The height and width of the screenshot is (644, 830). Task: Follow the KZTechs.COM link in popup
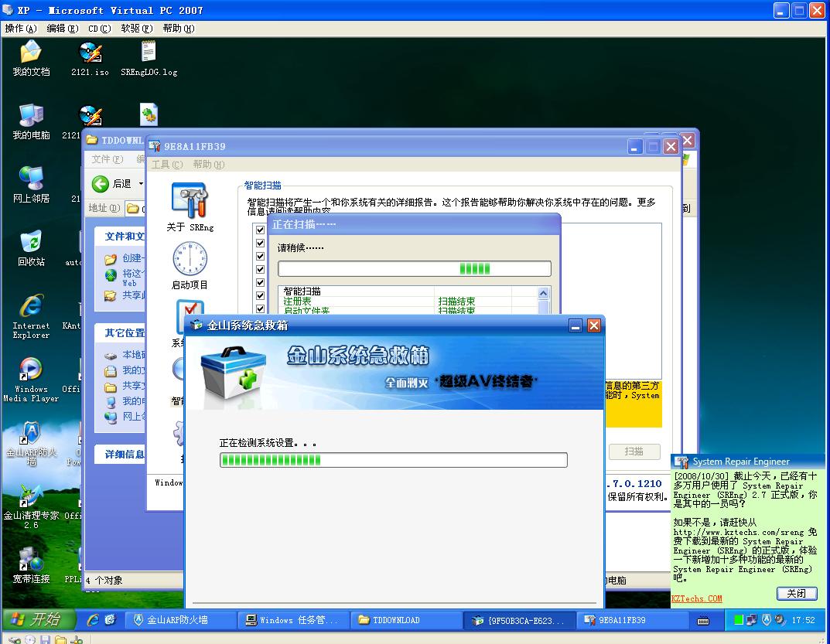coord(697,598)
